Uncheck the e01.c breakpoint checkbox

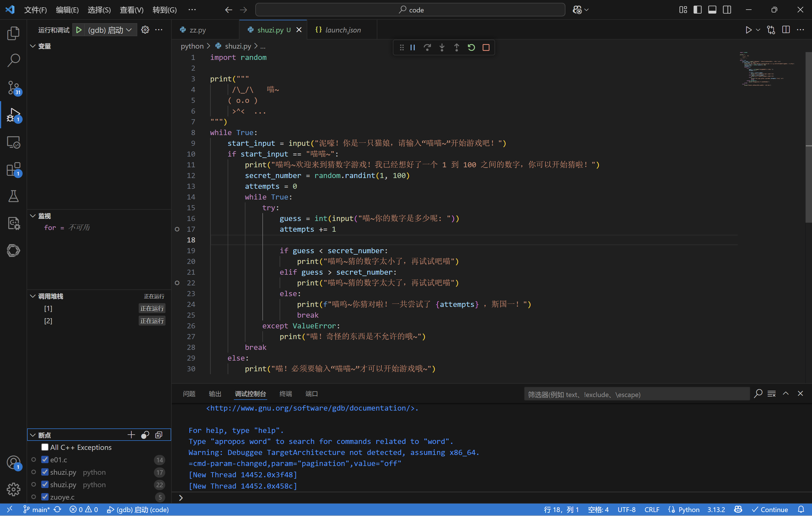45,460
